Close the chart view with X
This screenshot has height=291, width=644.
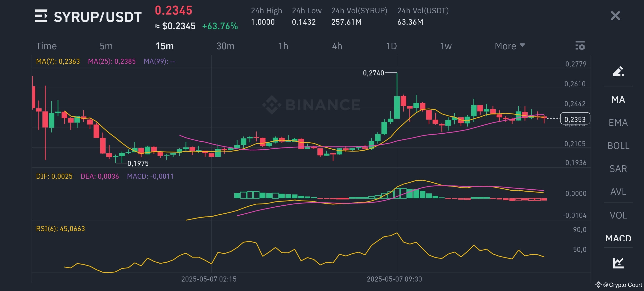[x=615, y=16]
